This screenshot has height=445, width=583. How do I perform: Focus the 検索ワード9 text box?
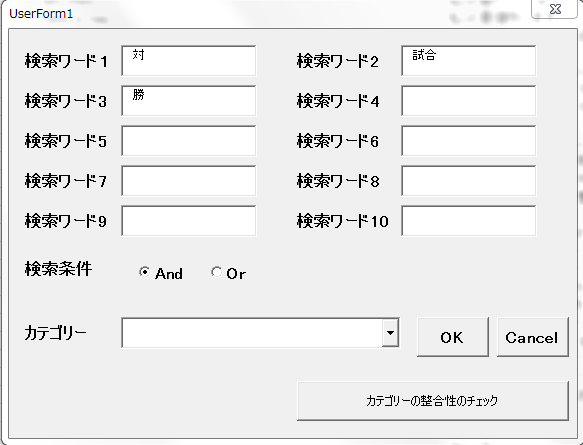189,221
